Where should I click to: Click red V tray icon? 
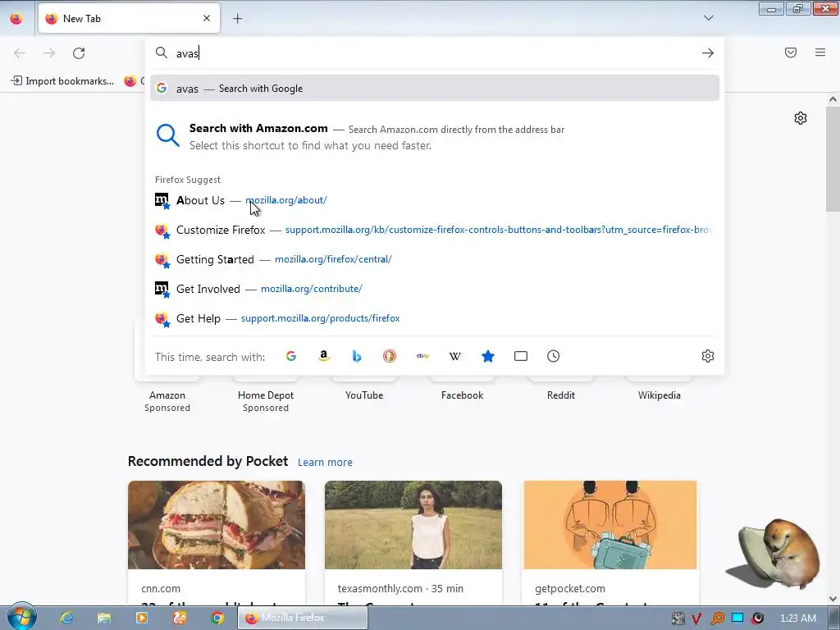[x=696, y=619]
